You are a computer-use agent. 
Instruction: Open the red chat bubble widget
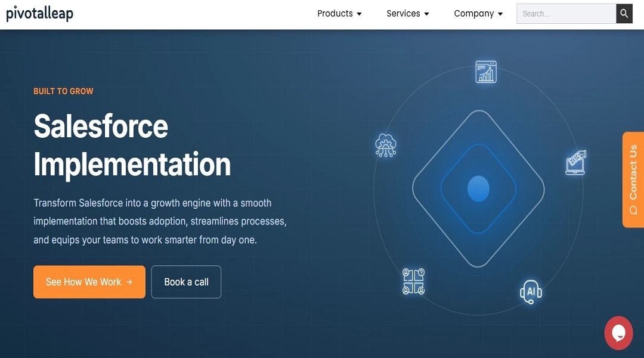click(x=618, y=333)
